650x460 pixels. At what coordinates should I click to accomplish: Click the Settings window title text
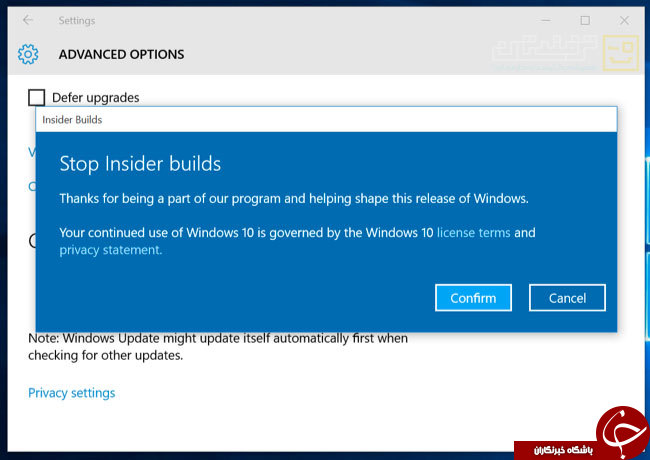77,21
